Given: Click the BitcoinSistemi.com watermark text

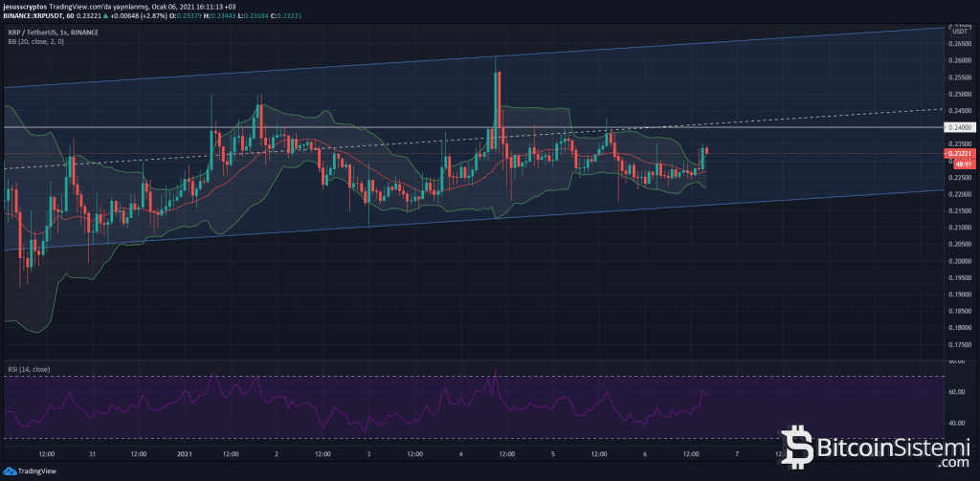Looking at the screenshot, I should (x=888, y=445).
